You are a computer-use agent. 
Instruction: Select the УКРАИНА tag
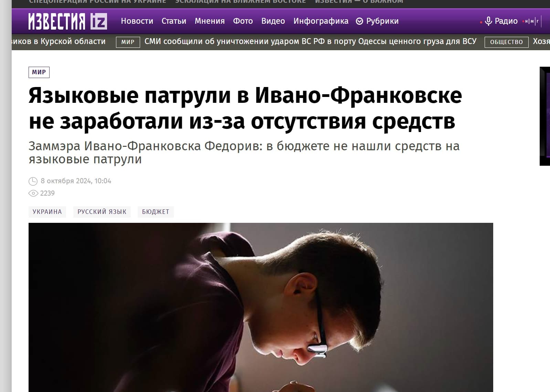click(47, 212)
